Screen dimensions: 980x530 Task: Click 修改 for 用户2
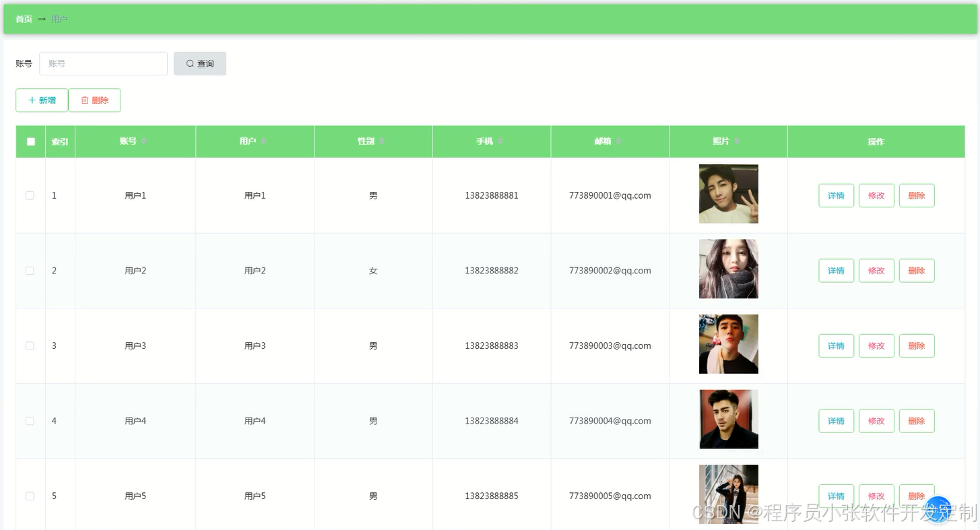(x=876, y=271)
